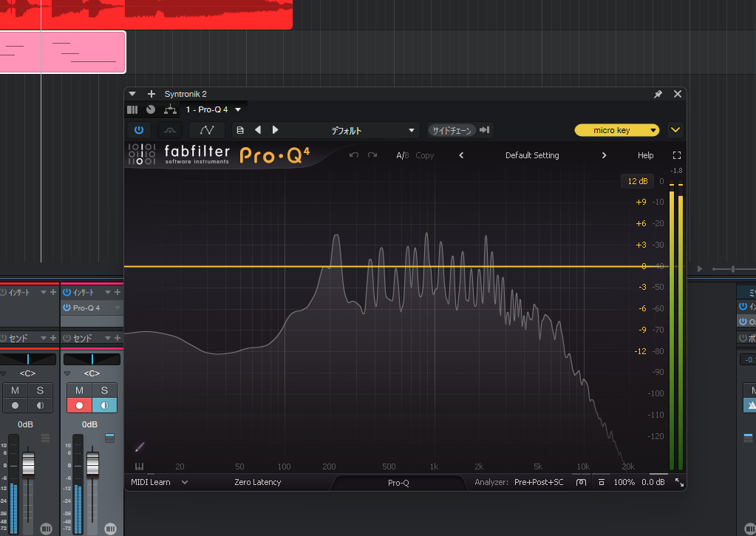The image size is (756, 536).
Task: Click the second channel's volume fader
Action: click(x=92, y=463)
